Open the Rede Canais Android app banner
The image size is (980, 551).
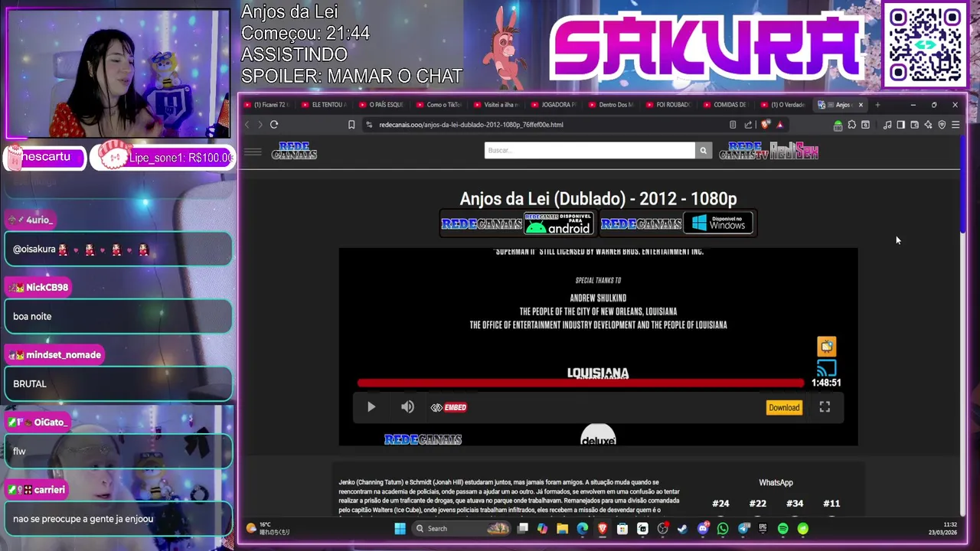518,223
